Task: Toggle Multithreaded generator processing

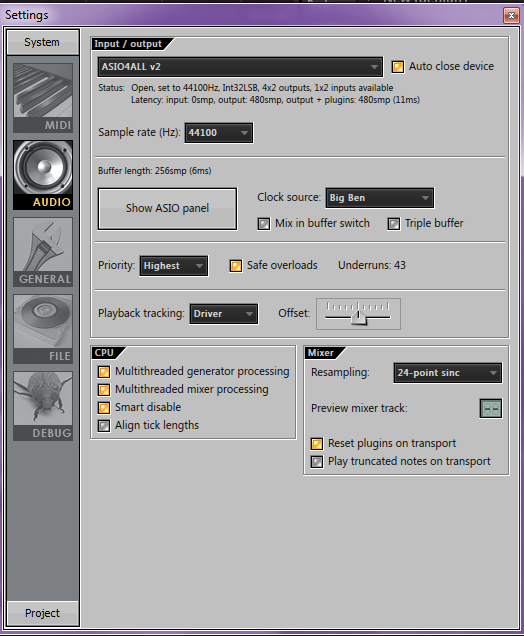Action: pos(104,372)
